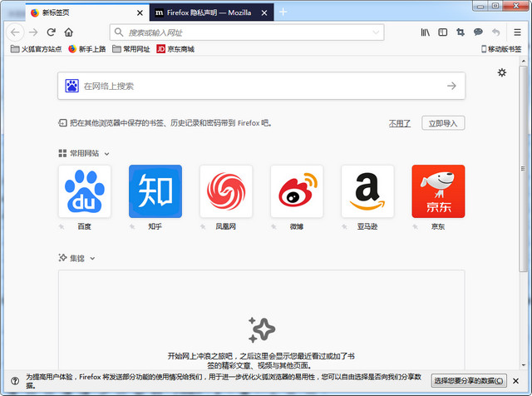Dismiss the data sharing notification bar
The height and width of the screenshot is (396, 532).
coord(515,381)
